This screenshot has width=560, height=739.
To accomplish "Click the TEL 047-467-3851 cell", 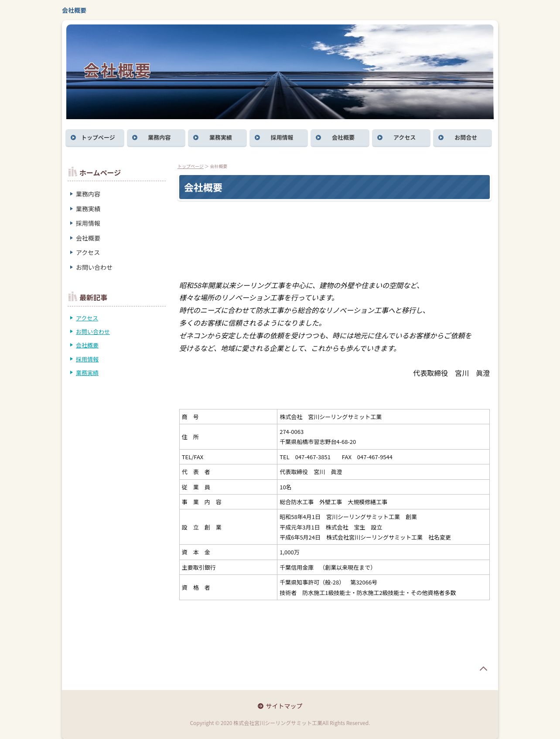I will point(383,457).
